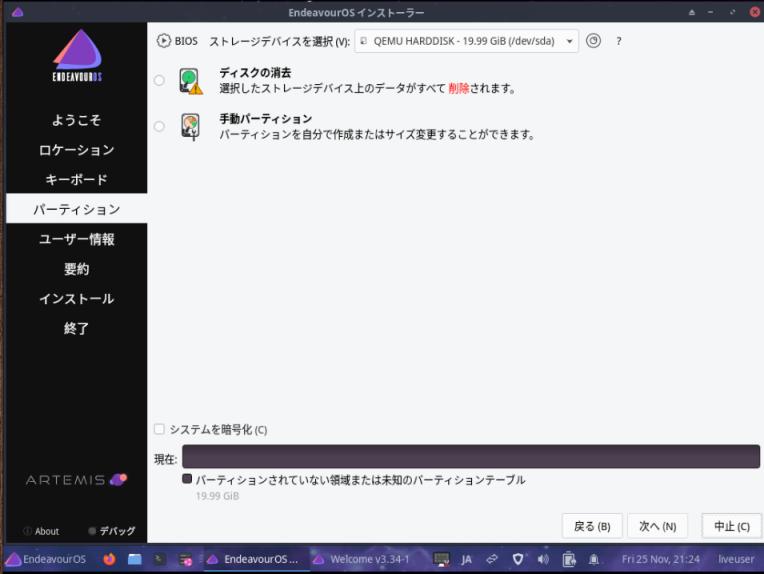764x574 pixels.
Task: Open the notification bell tray icon
Action: coord(593,559)
